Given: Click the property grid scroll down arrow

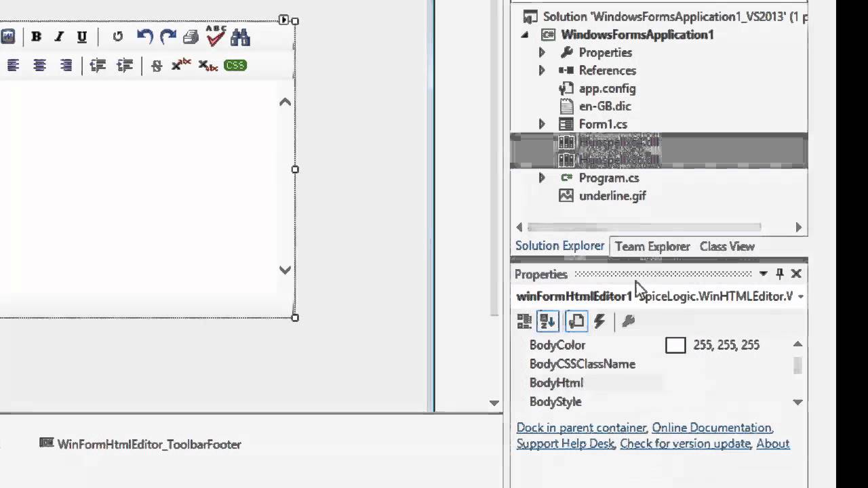Looking at the screenshot, I should coord(797,402).
